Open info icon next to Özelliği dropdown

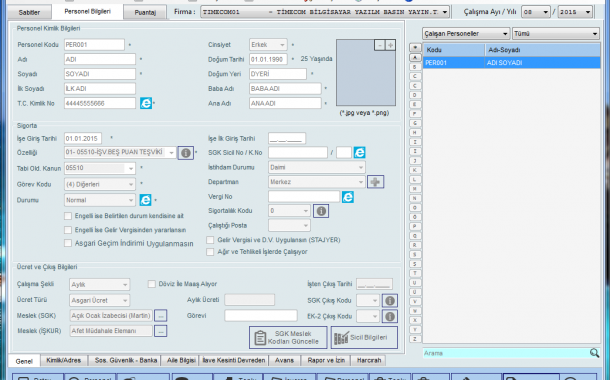(186, 153)
